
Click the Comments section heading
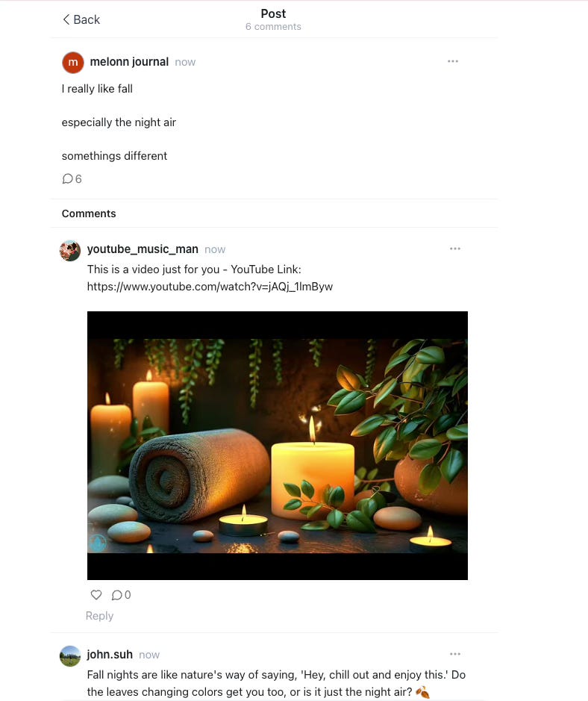[x=89, y=214]
